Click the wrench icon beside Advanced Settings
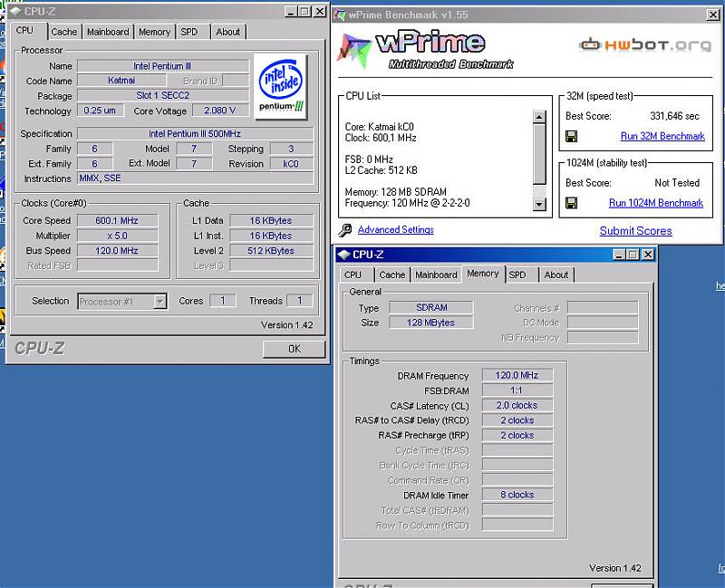This screenshot has width=725, height=588. (x=345, y=230)
